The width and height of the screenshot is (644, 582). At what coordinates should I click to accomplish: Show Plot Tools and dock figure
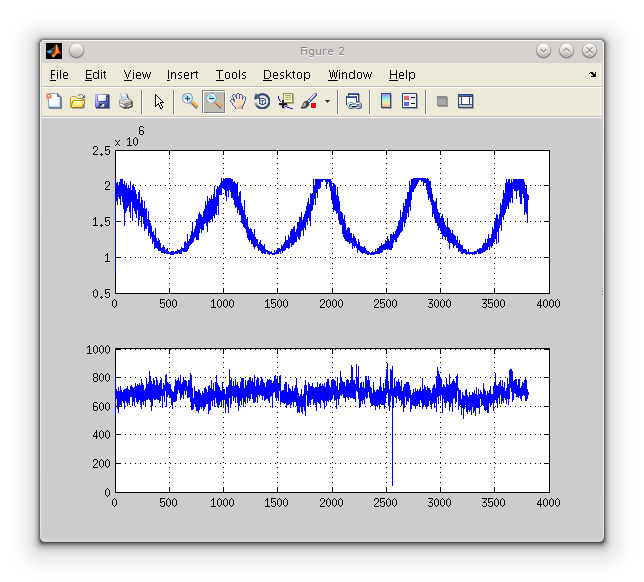click(x=466, y=101)
